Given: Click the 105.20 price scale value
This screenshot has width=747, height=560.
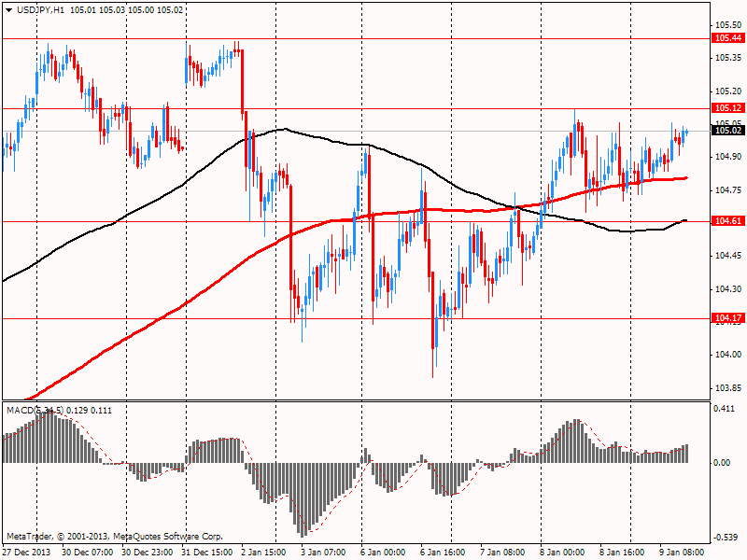Looking at the screenshot, I should pyautogui.click(x=728, y=91).
